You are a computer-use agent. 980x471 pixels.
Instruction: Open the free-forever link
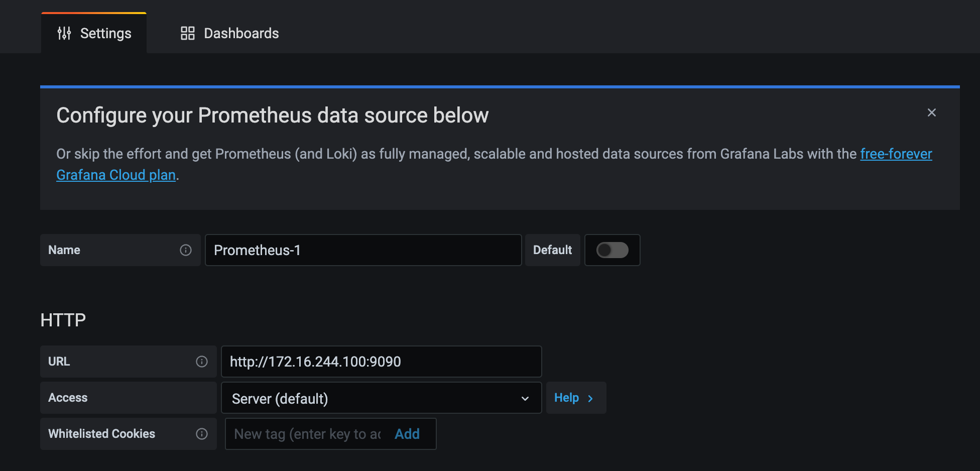pyautogui.click(x=896, y=154)
